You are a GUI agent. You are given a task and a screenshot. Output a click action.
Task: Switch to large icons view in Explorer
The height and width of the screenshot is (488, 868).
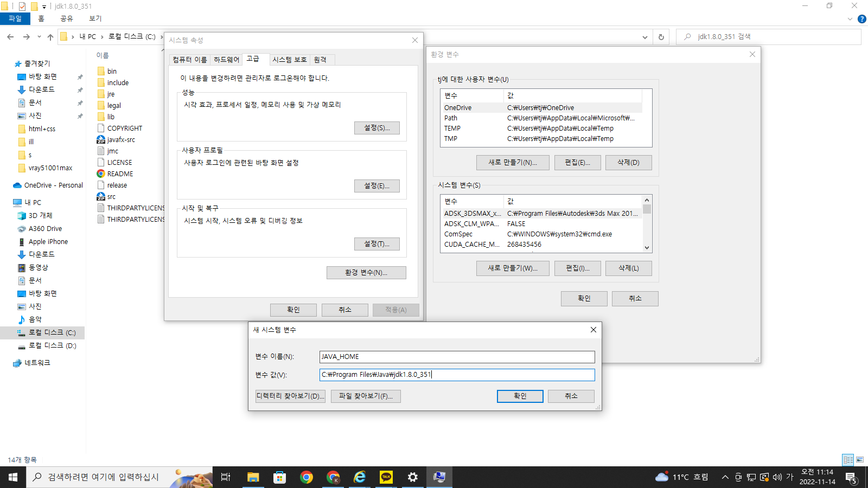pos(860,460)
